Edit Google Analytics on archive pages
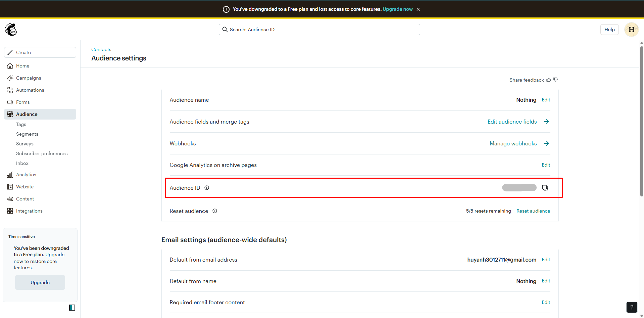Viewport: 644px width, 318px height. click(546, 165)
